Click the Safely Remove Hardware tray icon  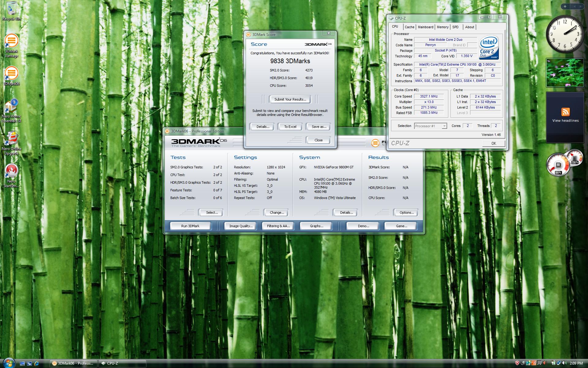coord(523,363)
